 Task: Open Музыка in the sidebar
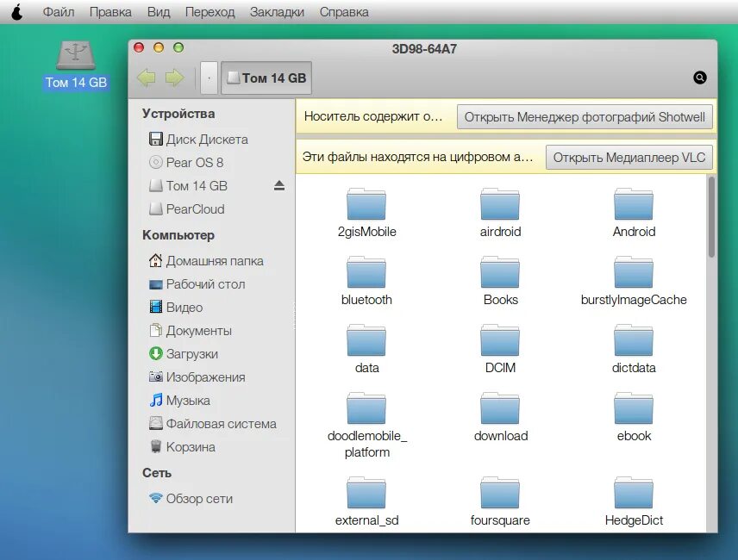pyautogui.click(x=179, y=400)
